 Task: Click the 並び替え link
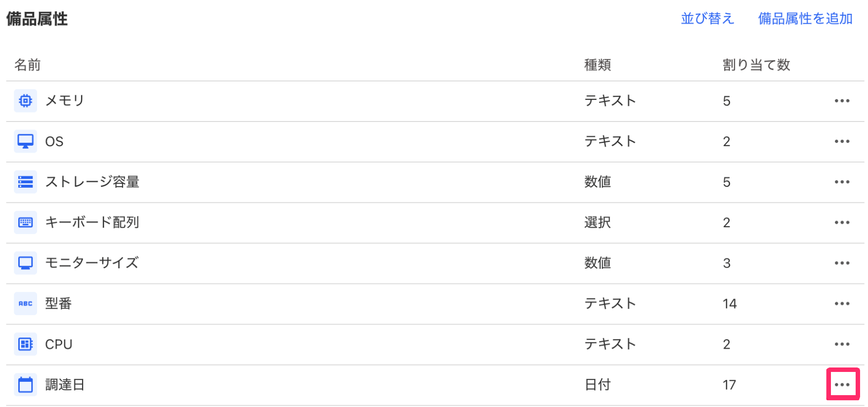click(707, 19)
